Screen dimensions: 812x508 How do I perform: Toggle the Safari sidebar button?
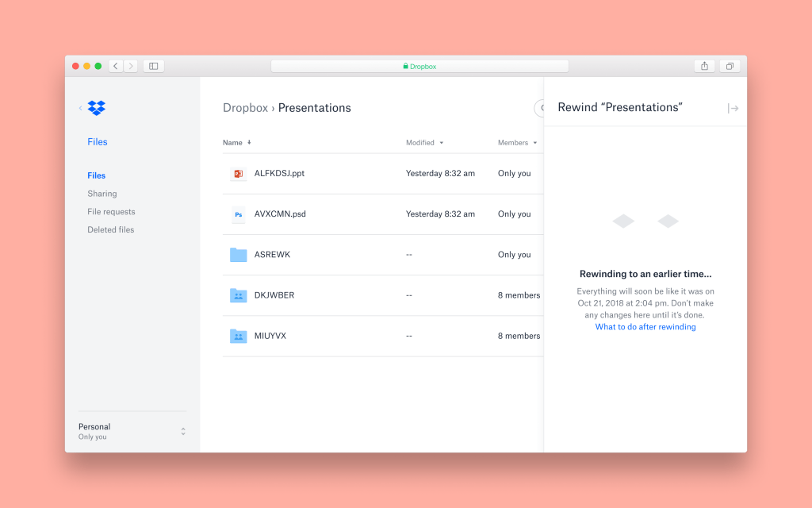154,67
